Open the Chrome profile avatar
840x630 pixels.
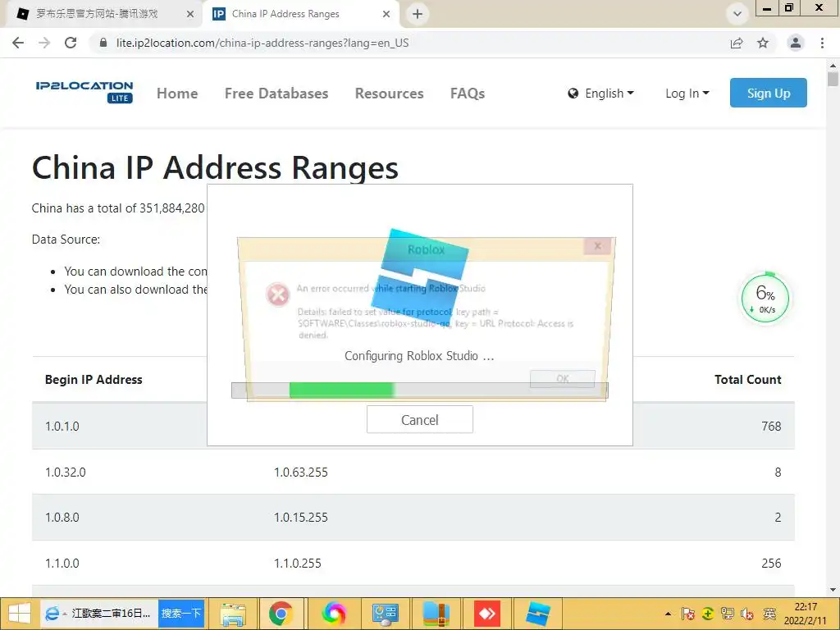click(796, 43)
